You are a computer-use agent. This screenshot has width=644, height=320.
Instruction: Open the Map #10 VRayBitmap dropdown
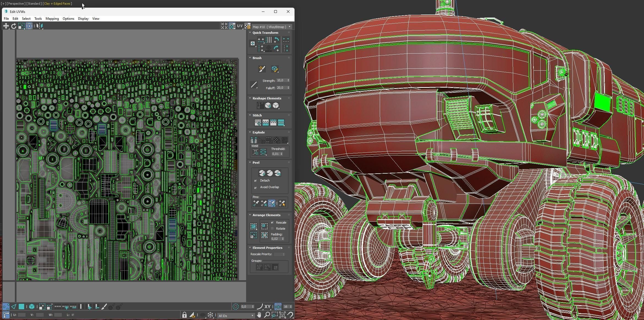pyautogui.click(x=271, y=27)
